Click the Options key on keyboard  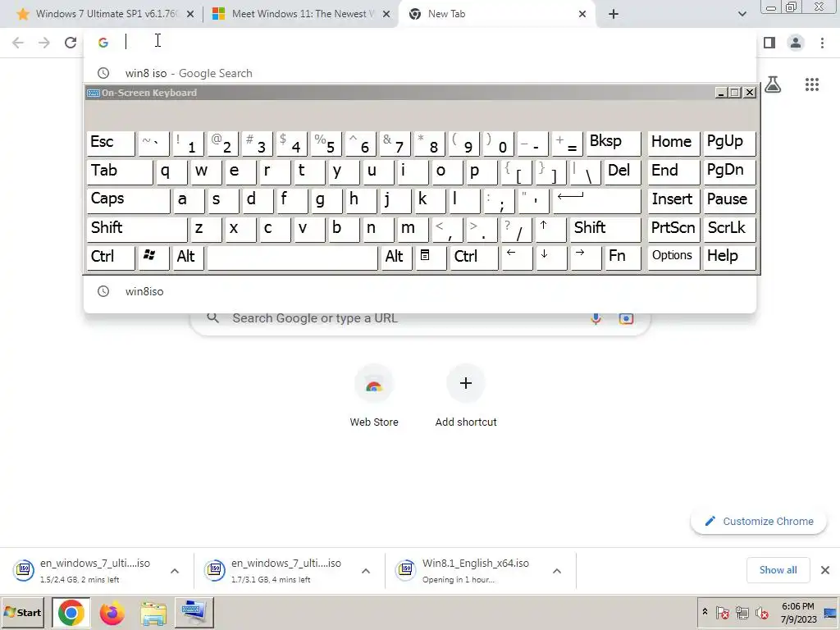pos(673,258)
